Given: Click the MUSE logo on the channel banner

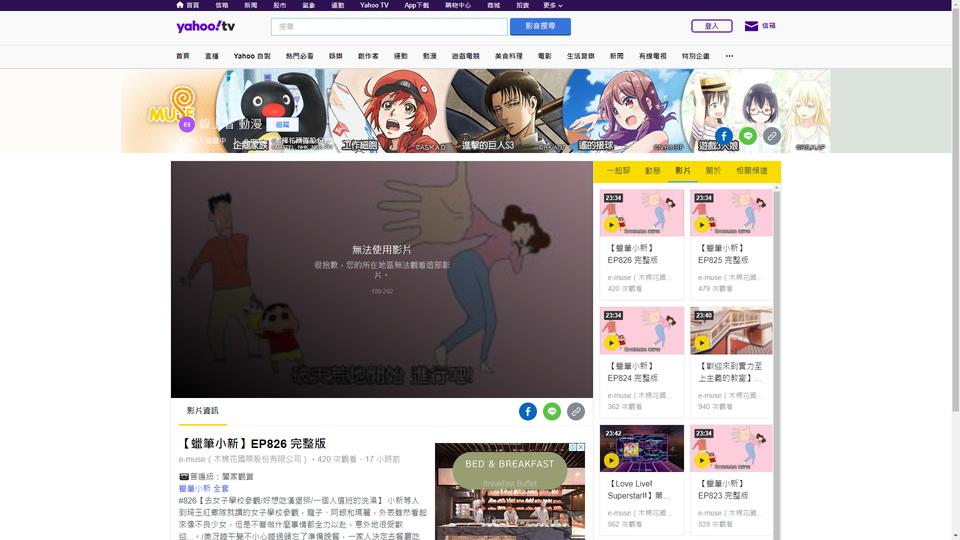Looking at the screenshot, I should click(x=172, y=104).
